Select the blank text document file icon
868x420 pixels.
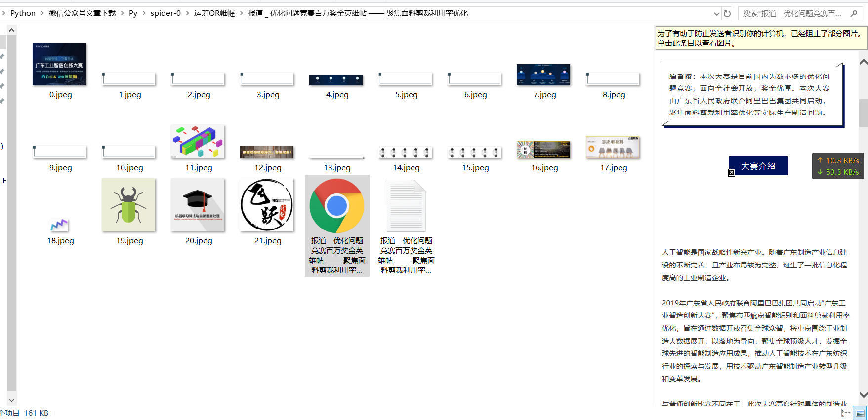pos(406,206)
